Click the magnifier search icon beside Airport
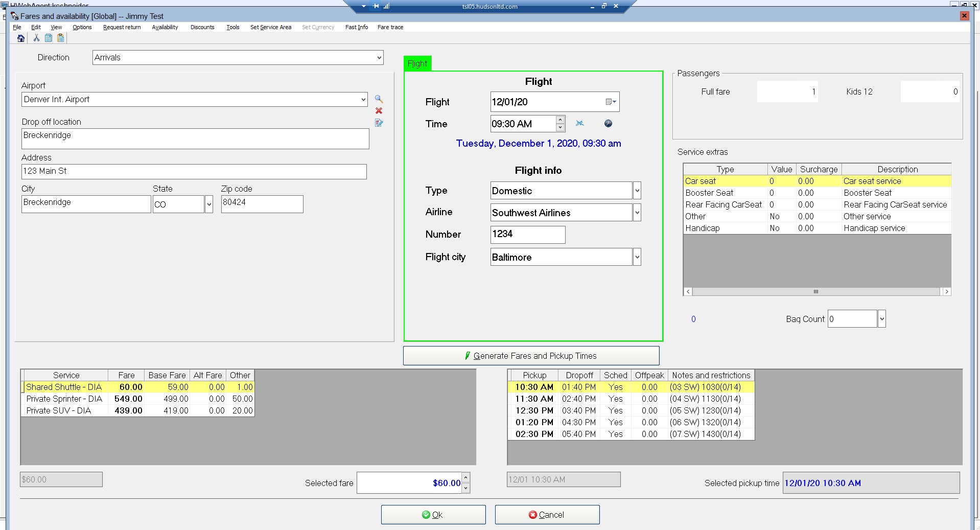This screenshot has width=980, height=530. click(x=379, y=99)
